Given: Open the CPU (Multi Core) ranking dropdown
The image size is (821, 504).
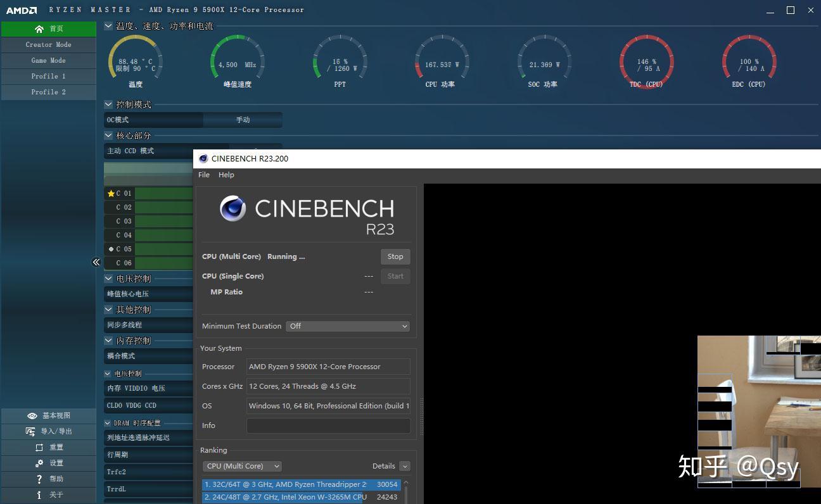Looking at the screenshot, I should (x=242, y=466).
